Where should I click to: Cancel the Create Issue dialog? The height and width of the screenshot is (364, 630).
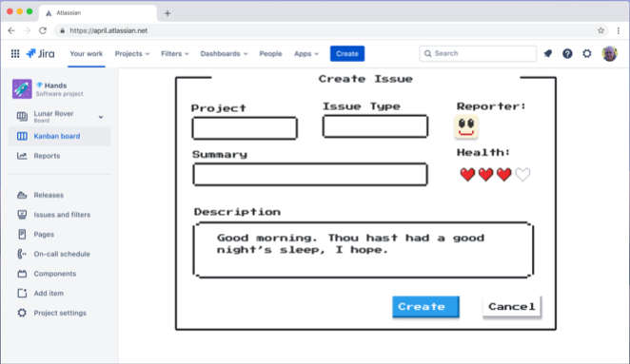tap(511, 307)
